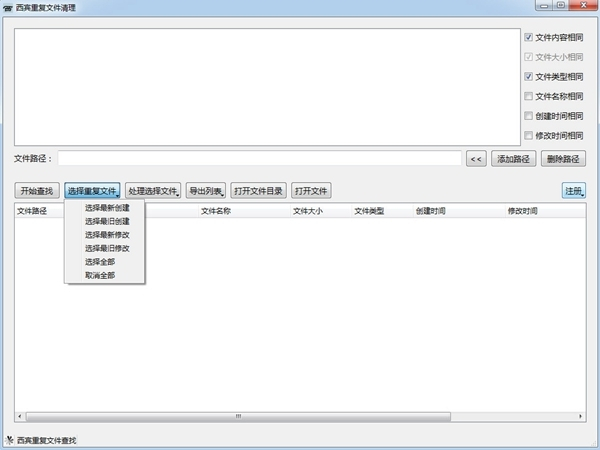Uncheck the 文件内容相同 checkbox

click(x=529, y=37)
